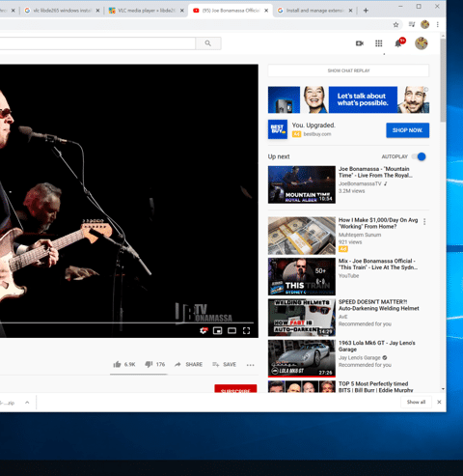Open the YouTube account avatar menu
This screenshot has height=476, width=463.
(x=421, y=43)
